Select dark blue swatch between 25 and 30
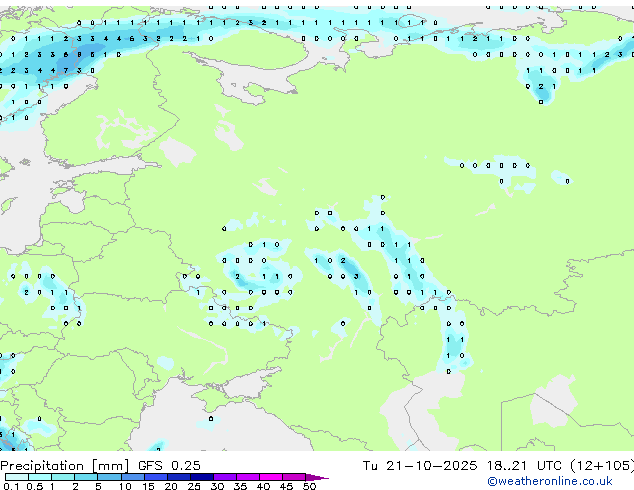Viewport: 634px width, 490px height. point(202,477)
